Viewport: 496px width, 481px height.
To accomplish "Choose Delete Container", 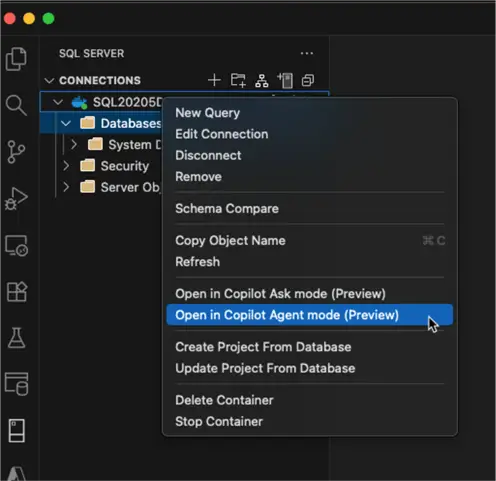I will (x=310, y=400).
